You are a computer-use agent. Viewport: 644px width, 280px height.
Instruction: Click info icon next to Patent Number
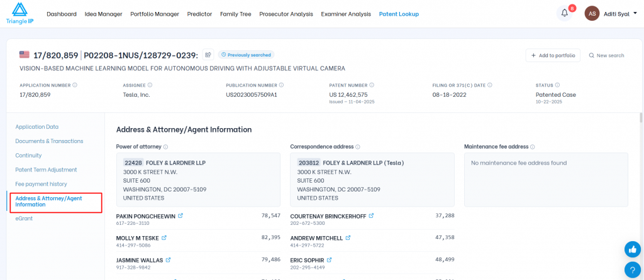(372, 85)
